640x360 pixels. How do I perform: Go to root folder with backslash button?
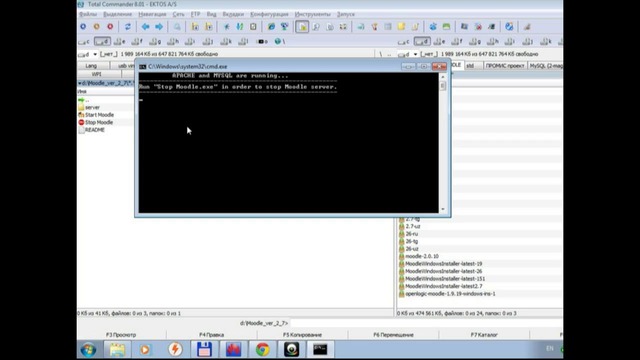pos(381,54)
